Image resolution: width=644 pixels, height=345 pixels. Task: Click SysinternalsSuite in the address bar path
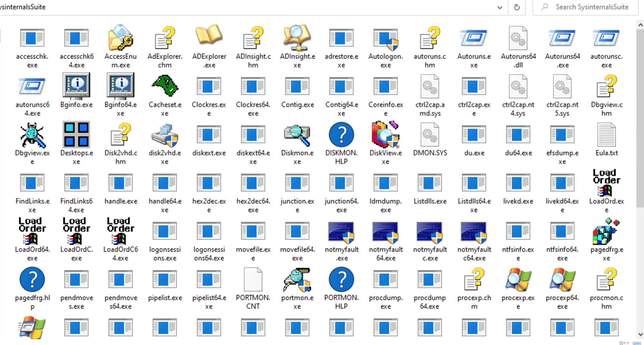23,7
